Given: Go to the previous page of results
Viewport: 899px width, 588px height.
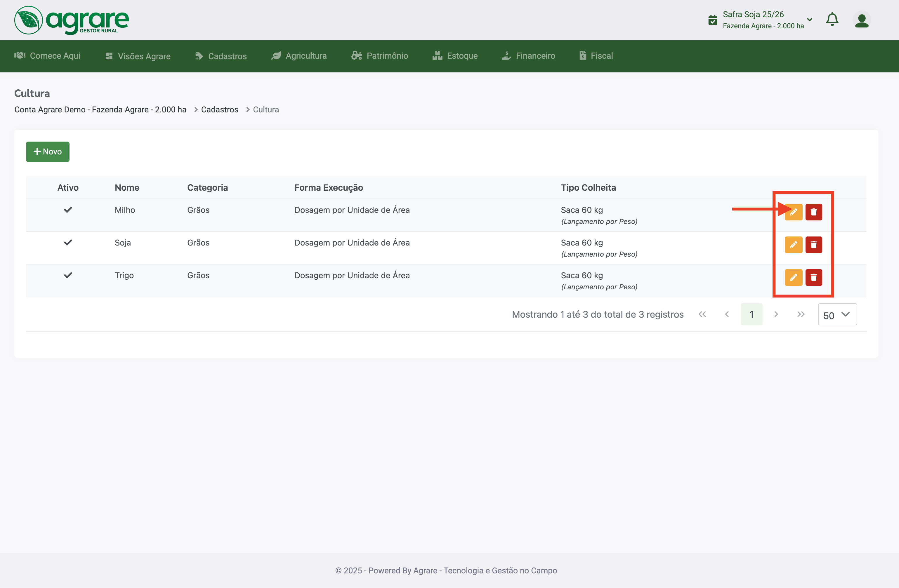Looking at the screenshot, I should (x=727, y=314).
